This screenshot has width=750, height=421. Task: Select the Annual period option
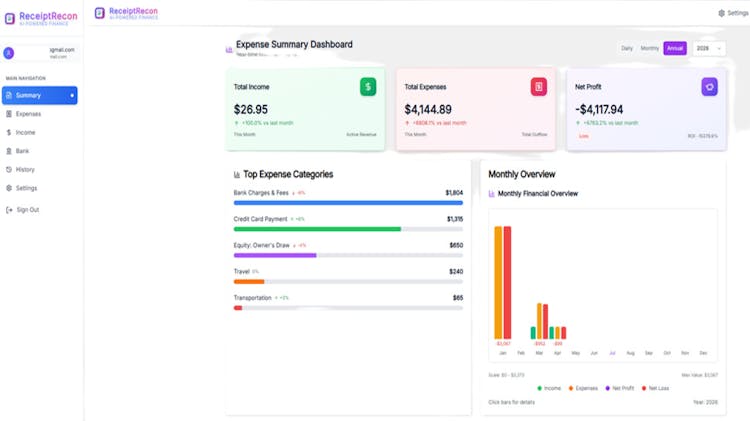click(675, 48)
